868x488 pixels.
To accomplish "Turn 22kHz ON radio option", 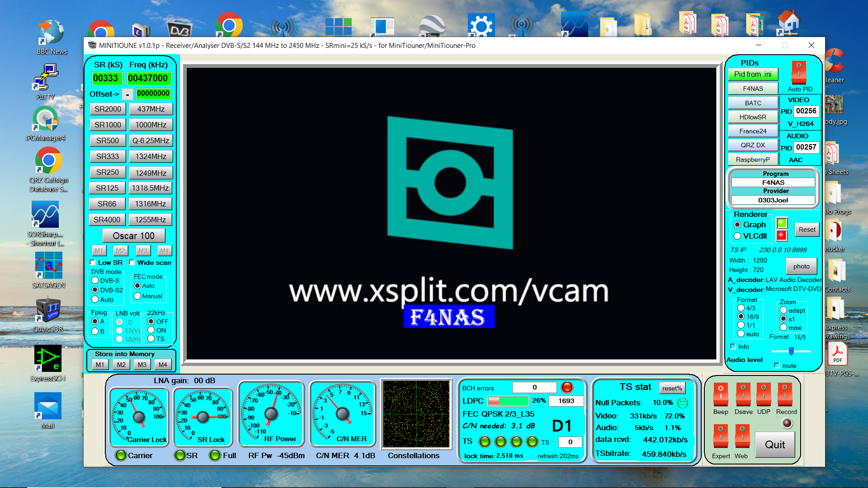I will click(x=151, y=330).
